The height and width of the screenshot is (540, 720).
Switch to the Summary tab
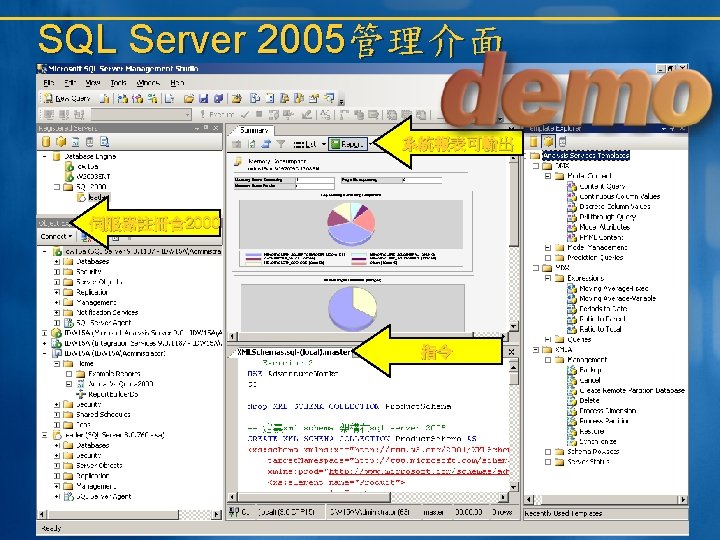[254, 130]
